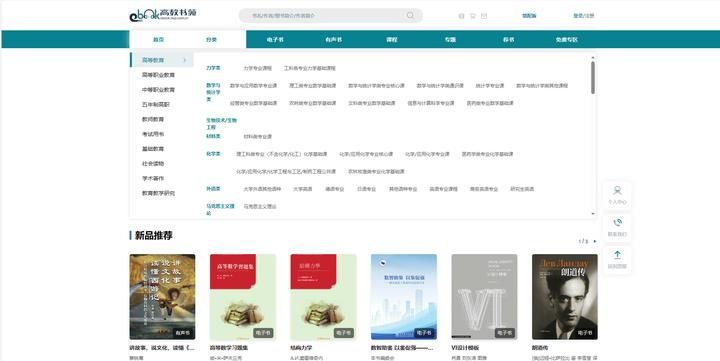
Task: Select the 首页 tab
Action: pyautogui.click(x=158, y=39)
